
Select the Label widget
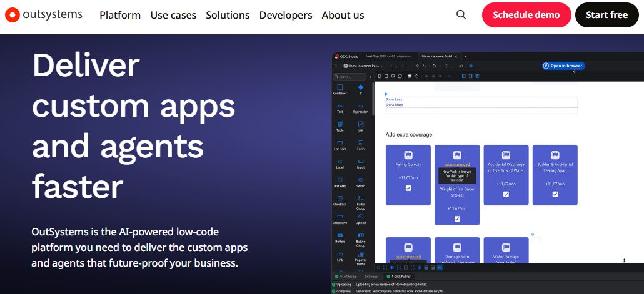[340, 164]
